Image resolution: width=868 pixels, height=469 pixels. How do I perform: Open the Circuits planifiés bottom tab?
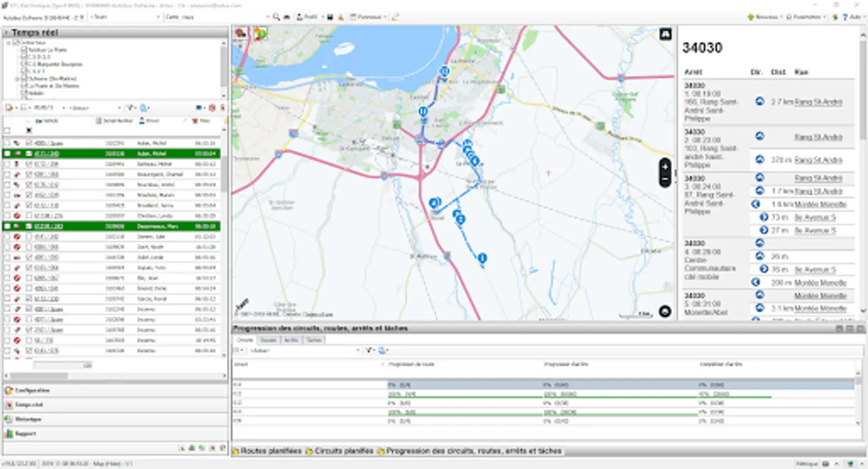pyautogui.click(x=340, y=451)
